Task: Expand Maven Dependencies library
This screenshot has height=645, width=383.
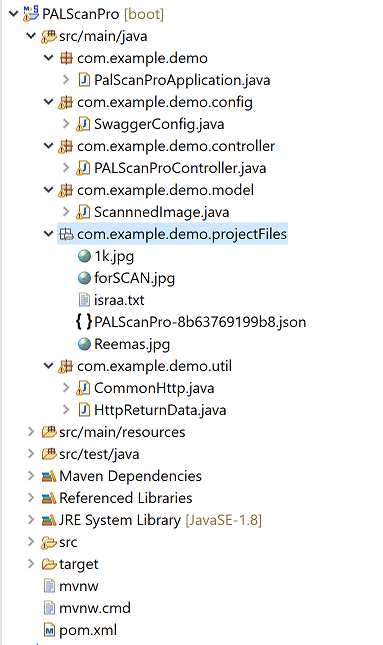Action: 31,476
